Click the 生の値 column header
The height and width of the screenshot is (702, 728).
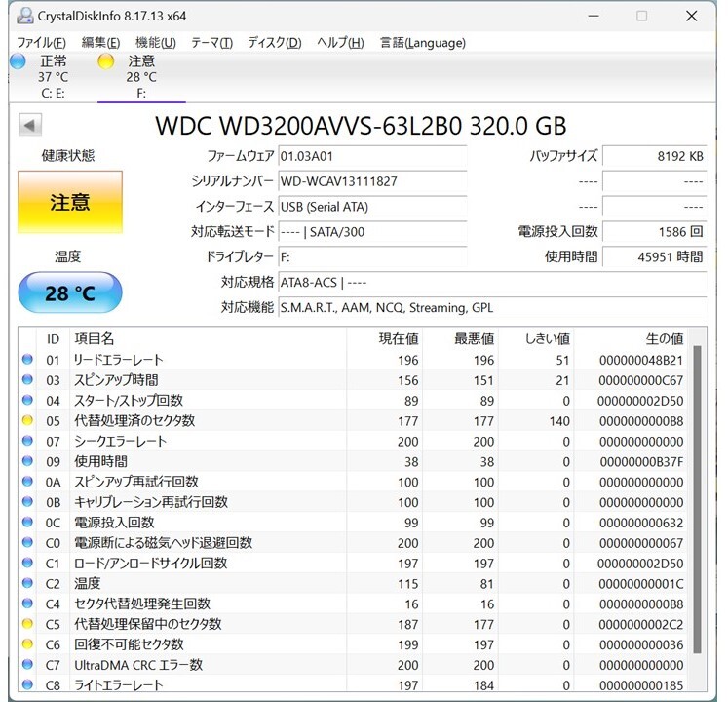tap(631, 339)
